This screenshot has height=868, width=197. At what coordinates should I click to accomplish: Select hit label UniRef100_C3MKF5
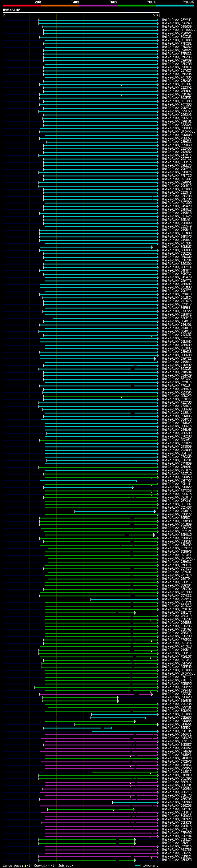pyautogui.click(x=177, y=860)
